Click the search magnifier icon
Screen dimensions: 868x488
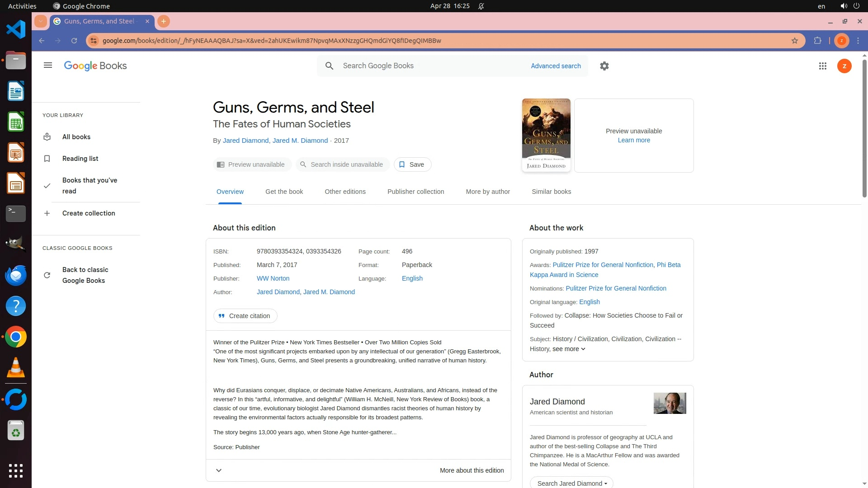coord(330,66)
